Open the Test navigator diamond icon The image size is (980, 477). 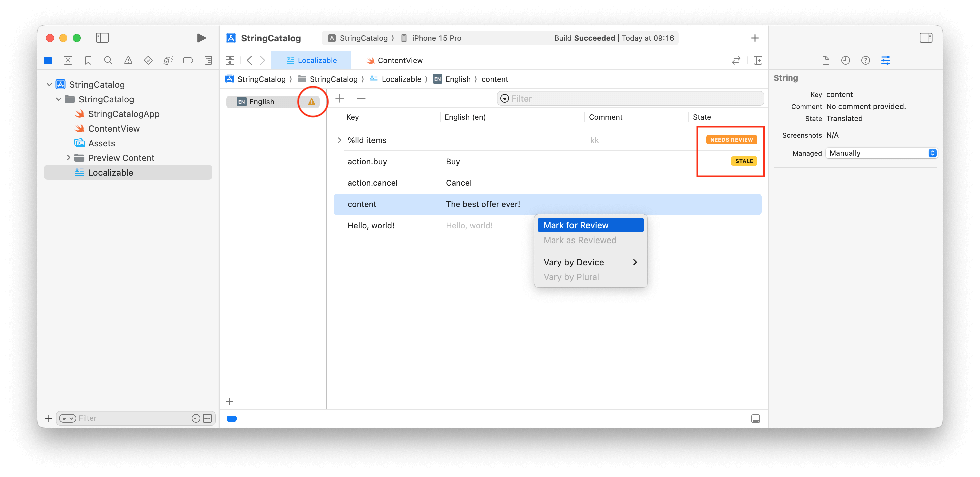[148, 60]
